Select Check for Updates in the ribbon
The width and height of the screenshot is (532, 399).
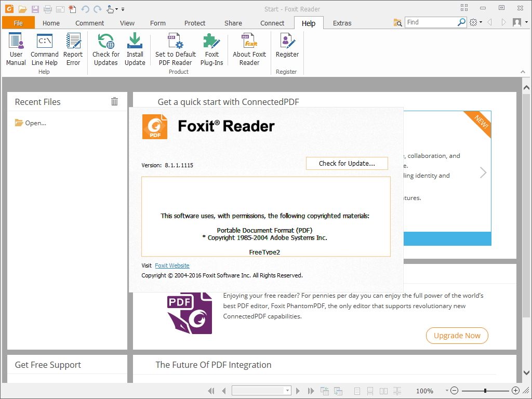pyautogui.click(x=105, y=49)
